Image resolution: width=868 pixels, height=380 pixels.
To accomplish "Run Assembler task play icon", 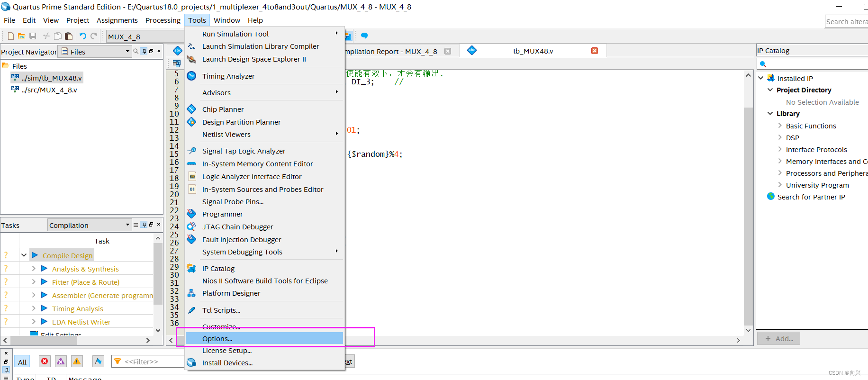I will [x=44, y=295].
